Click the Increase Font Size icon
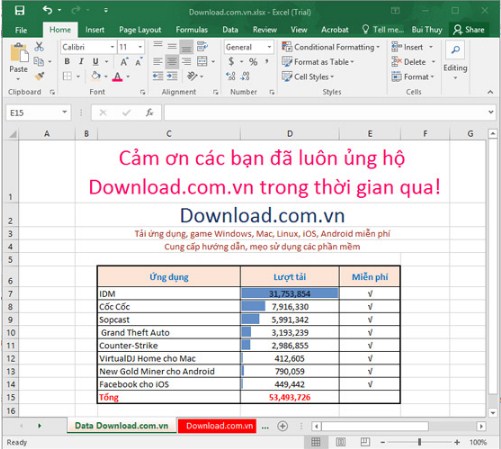 [124, 62]
